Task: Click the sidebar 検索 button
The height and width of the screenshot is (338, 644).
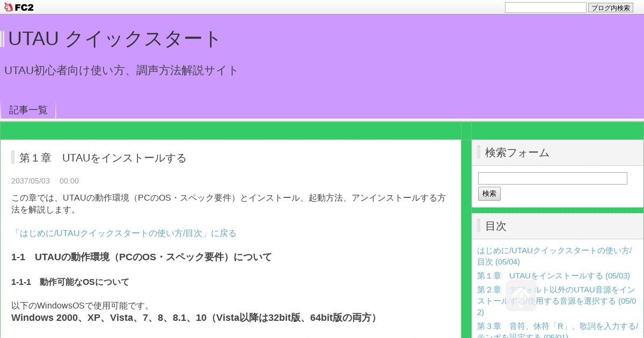Action: pyautogui.click(x=489, y=194)
